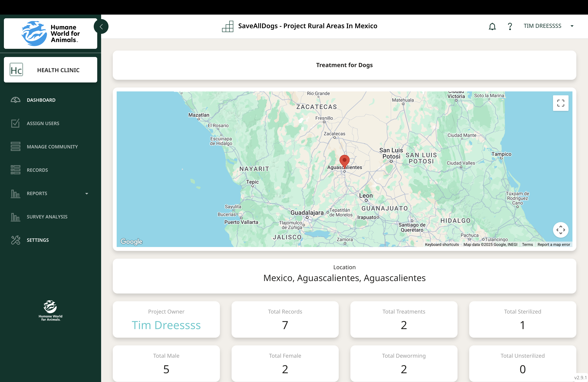Click the Manage Community list icon
588x382 pixels.
point(15,146)
